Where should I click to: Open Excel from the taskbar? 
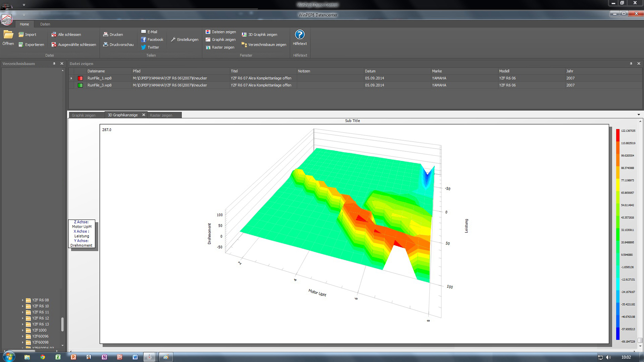click(58, 357)
